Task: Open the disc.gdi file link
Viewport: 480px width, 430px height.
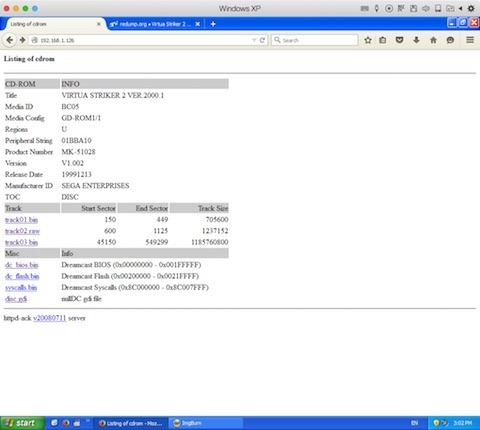Action: point(16,299)
